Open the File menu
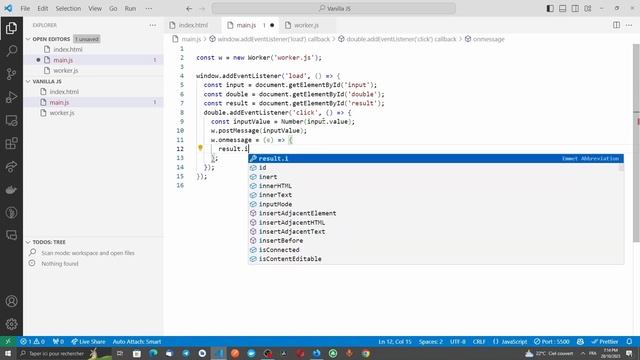Screen dimensions: 640x360 point(25,9)
